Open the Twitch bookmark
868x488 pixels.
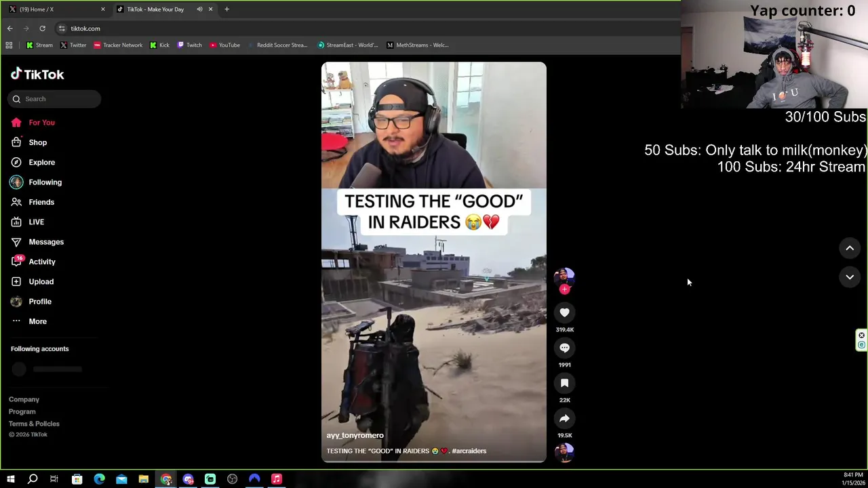point(189,45)
